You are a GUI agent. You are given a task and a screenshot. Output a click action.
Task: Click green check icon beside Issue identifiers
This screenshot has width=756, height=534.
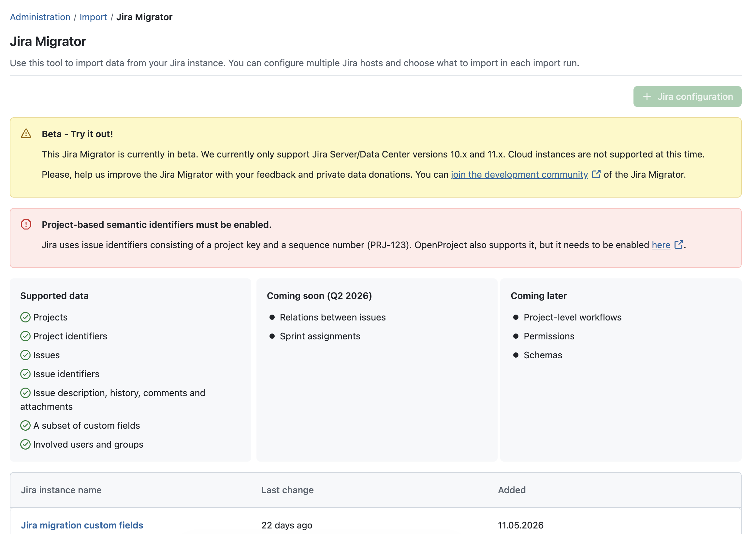(25, 374)
